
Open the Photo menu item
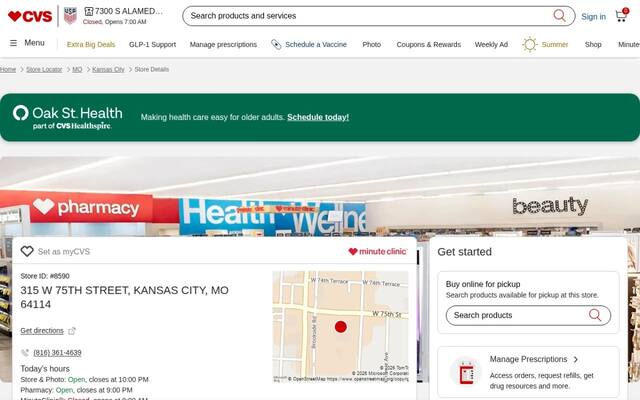coord(371,44)
